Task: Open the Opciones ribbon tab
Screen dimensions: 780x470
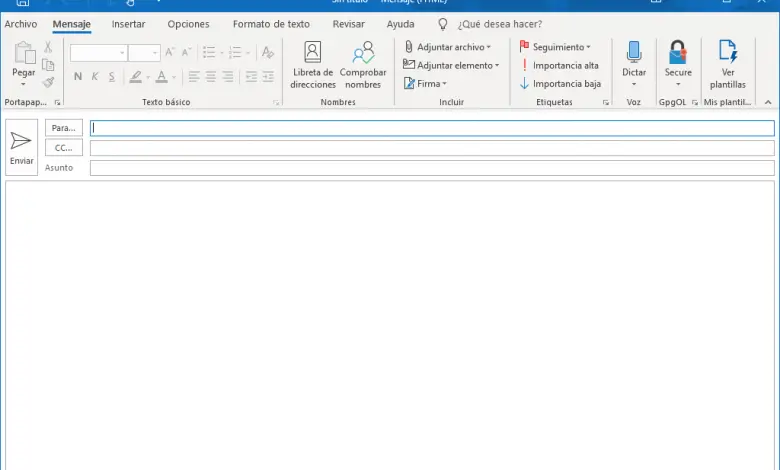Action: pyautogui.click(x=188, y=24)
